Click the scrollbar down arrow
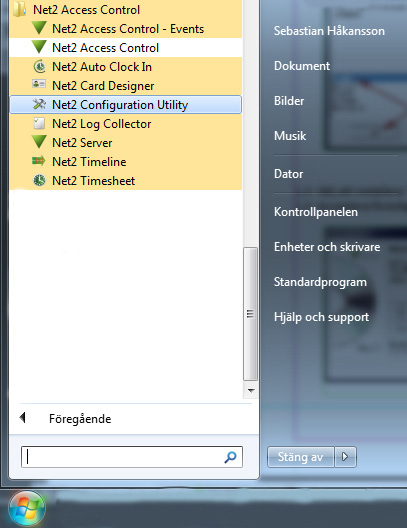 [x=251, y=390]
